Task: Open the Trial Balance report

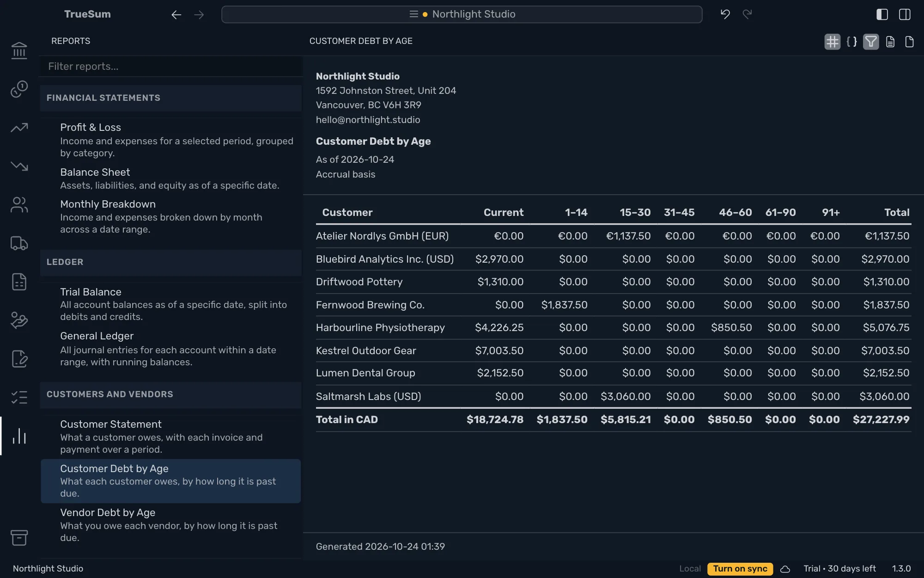Action: pos(170,304)
